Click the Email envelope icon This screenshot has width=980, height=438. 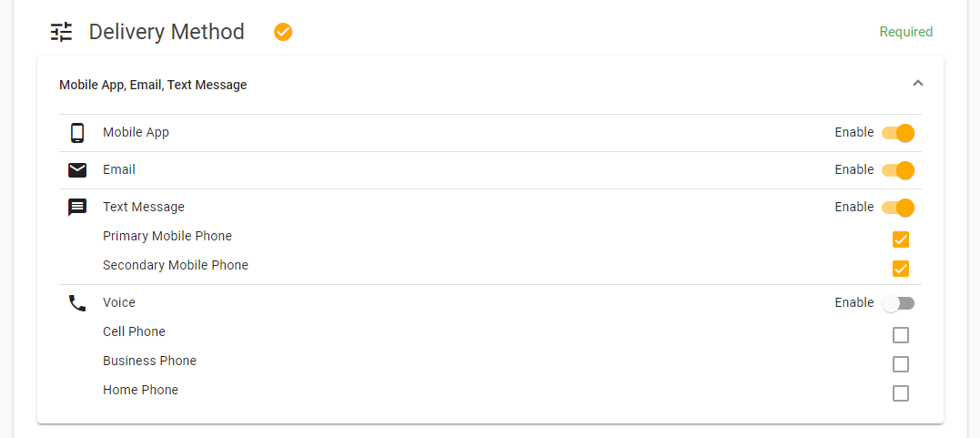pyautogui.click(x=77, y=170)
